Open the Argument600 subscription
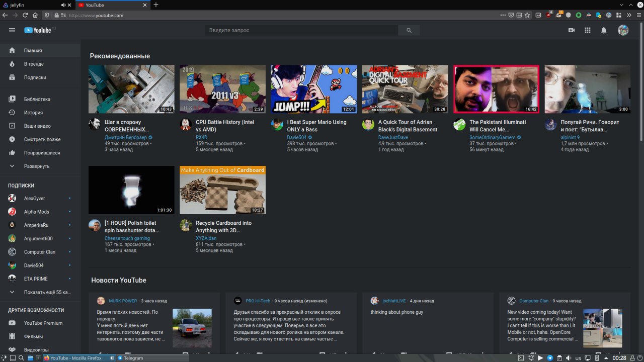The image size is (644, 362). pos(40,238)
